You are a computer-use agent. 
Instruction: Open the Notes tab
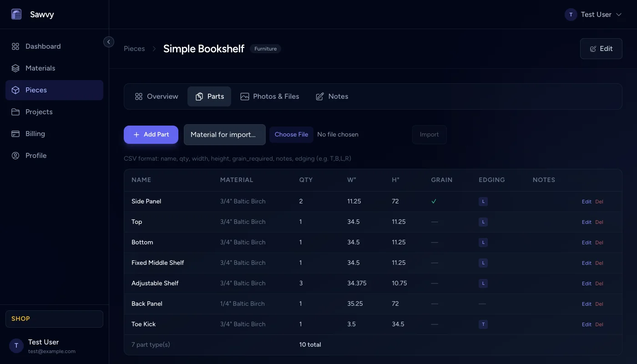[x=332, y=96]
